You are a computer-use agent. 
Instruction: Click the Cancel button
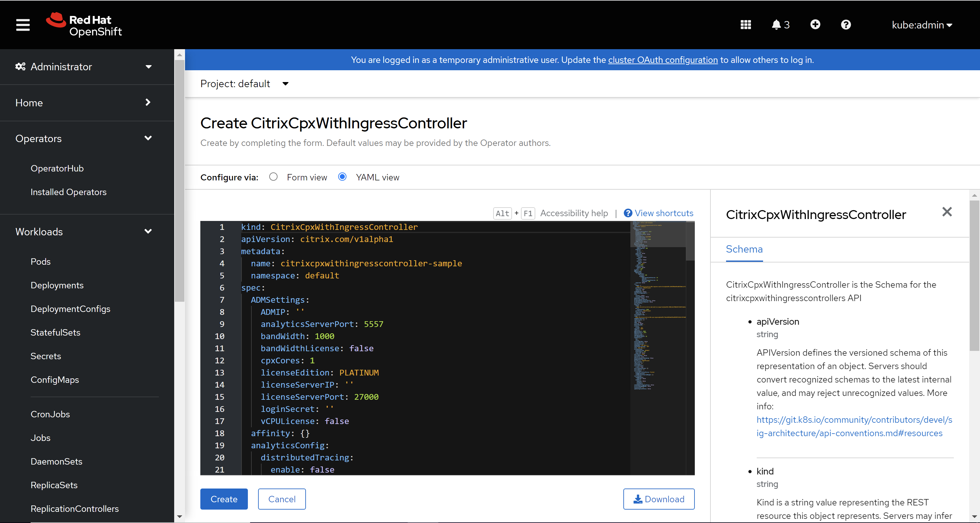pos(281,499)
